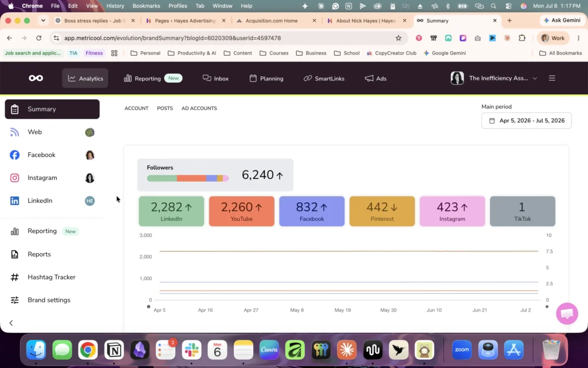Reload the page in Chrome
This screenshot has height=368, width=588.
38,38
